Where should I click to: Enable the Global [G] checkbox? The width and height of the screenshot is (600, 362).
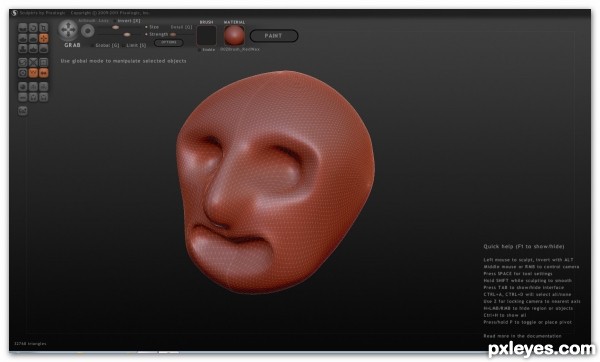92,45
